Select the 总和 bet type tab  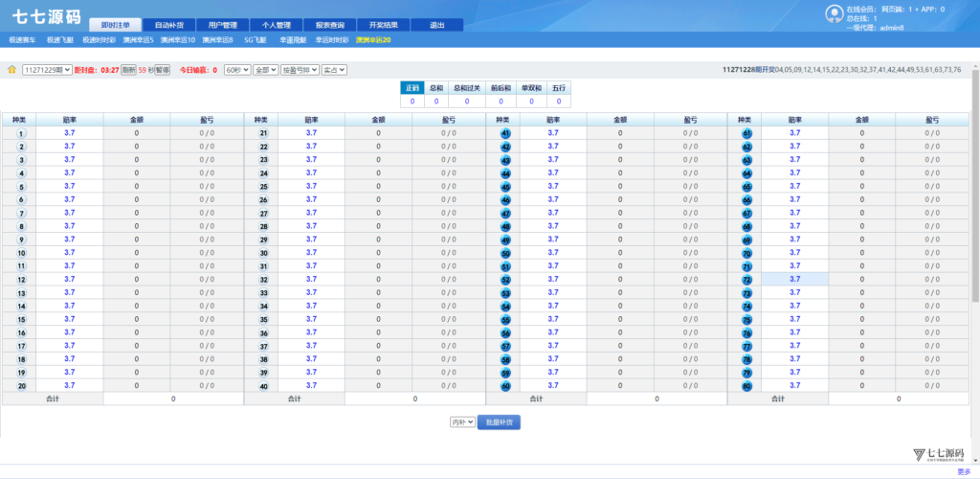436,88
